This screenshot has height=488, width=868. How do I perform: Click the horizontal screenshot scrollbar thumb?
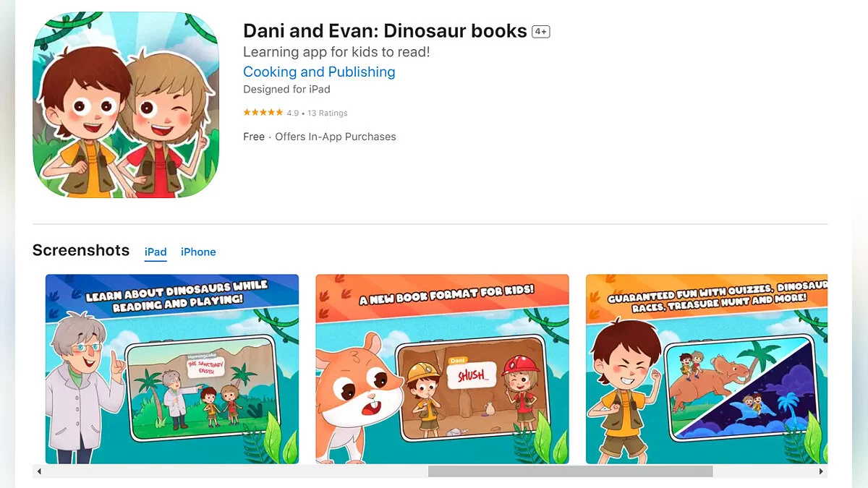coord(570,471)
